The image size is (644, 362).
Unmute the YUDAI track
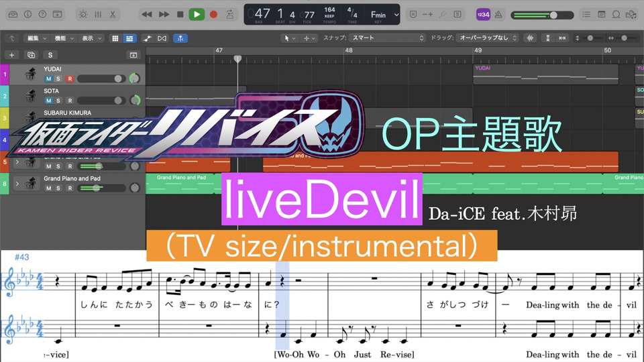coord(48,79)
